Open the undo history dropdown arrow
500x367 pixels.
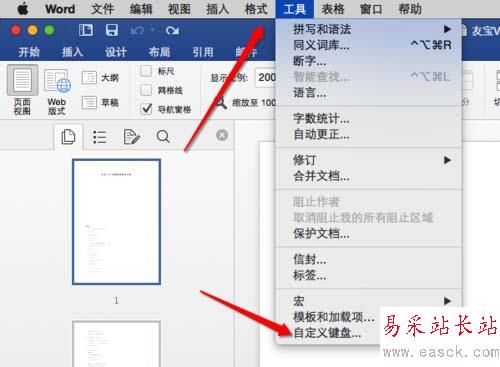[x=152, y=30]
